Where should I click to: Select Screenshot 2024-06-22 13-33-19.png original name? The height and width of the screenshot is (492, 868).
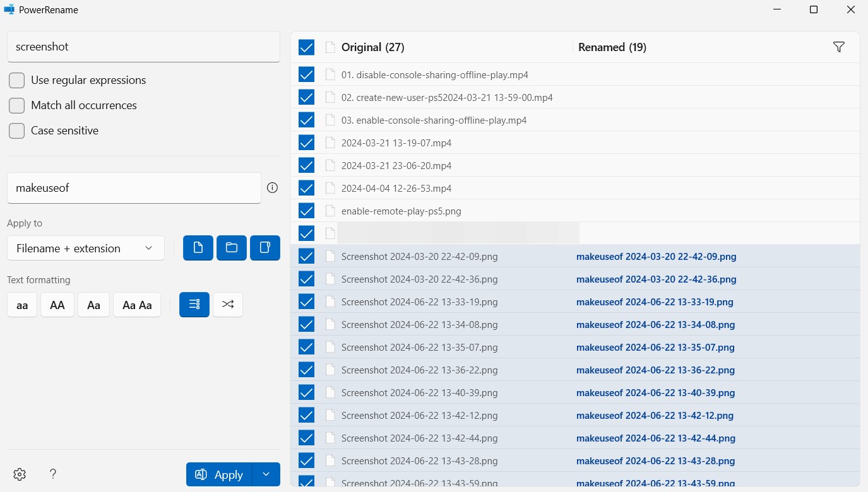[x=419, y=302]
